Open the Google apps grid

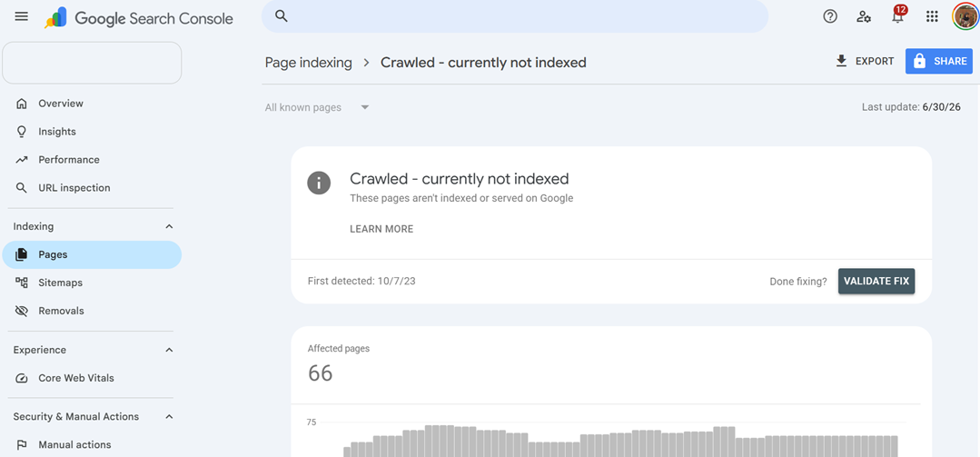click(x=932, y=17)
